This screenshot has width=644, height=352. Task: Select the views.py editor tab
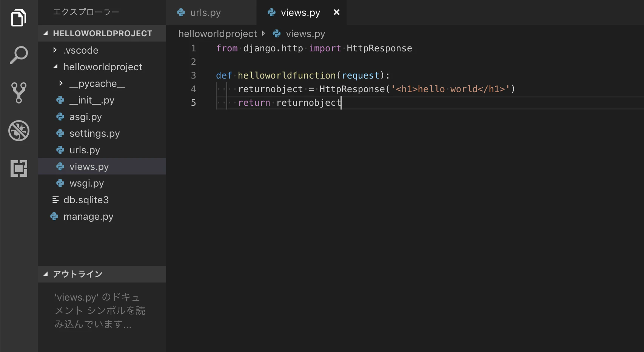click(x=301, y=12)
